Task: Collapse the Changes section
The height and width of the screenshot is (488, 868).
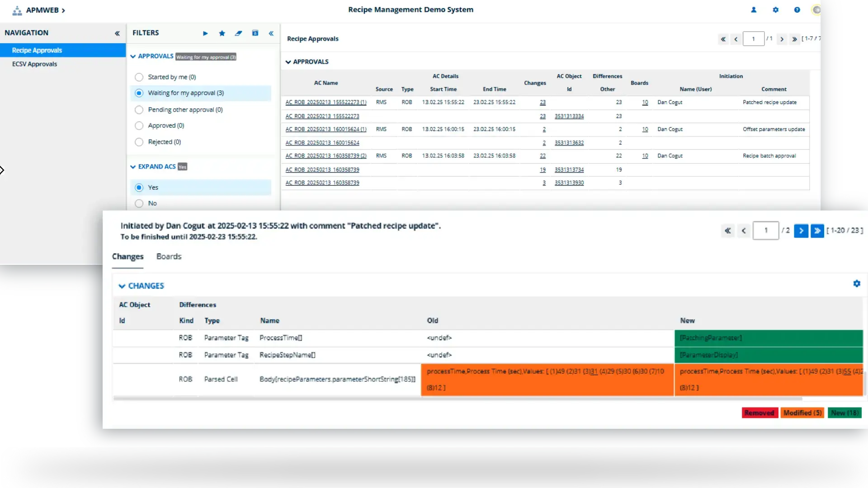Action: [x=122, y=286]
